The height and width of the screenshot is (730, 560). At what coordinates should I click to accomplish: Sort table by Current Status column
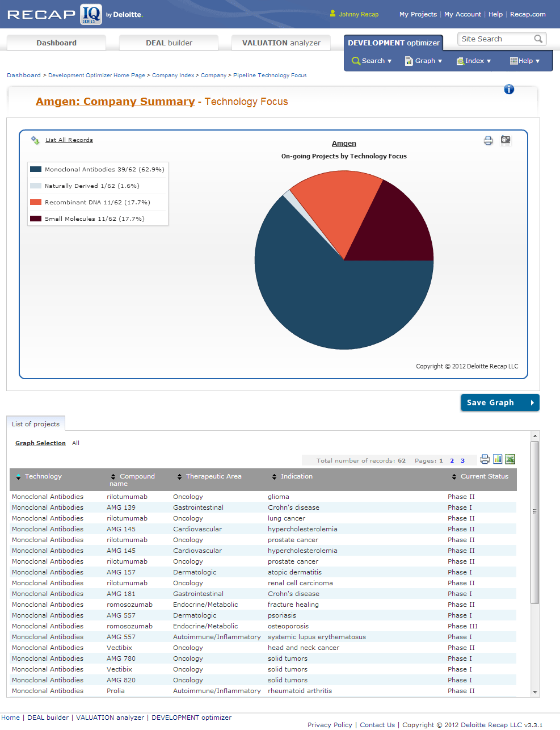click(x=484, y=476)
